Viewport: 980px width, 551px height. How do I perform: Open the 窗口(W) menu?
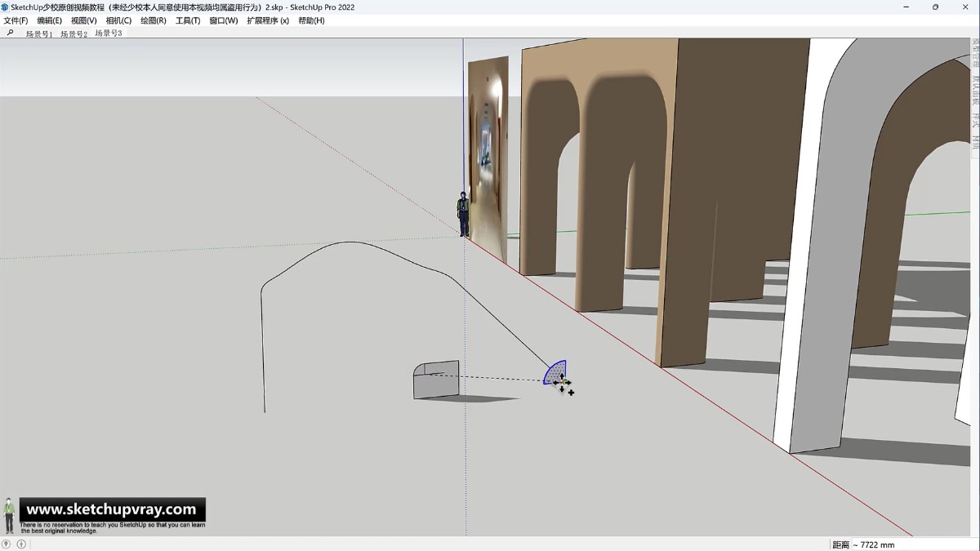pos(223,20)
